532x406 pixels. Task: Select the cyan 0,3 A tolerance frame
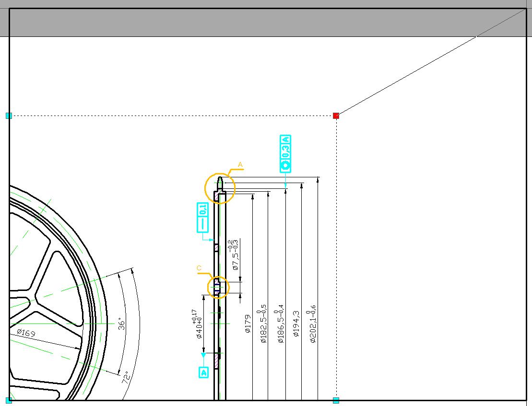click(285, 154)
